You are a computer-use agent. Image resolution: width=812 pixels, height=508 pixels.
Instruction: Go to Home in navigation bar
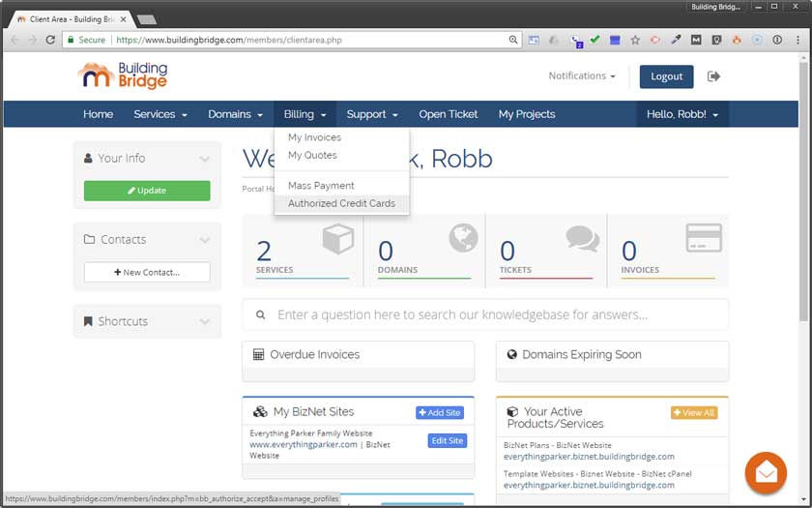click(x=99, y=114)
